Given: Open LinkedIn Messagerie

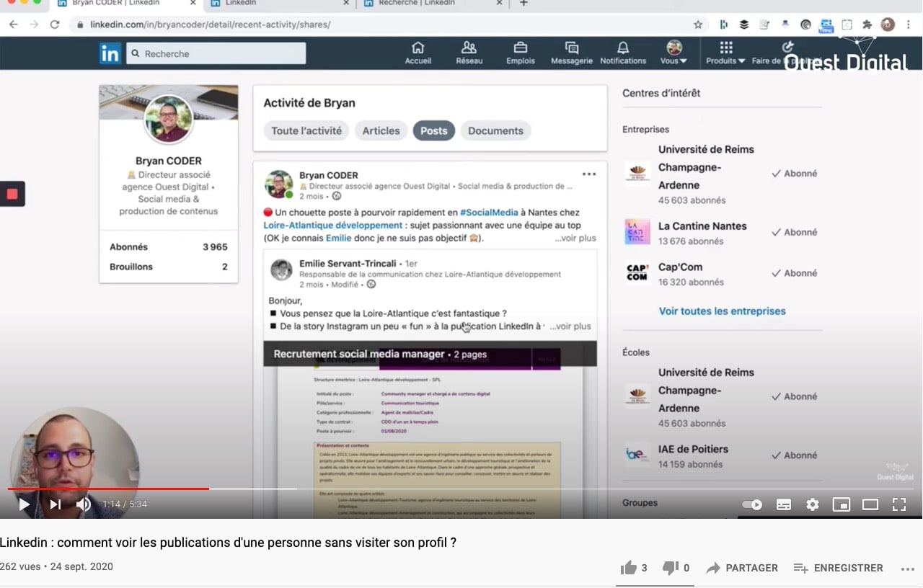Looking at the screenshot, I should pyautogui.click(x=572, y=53).
